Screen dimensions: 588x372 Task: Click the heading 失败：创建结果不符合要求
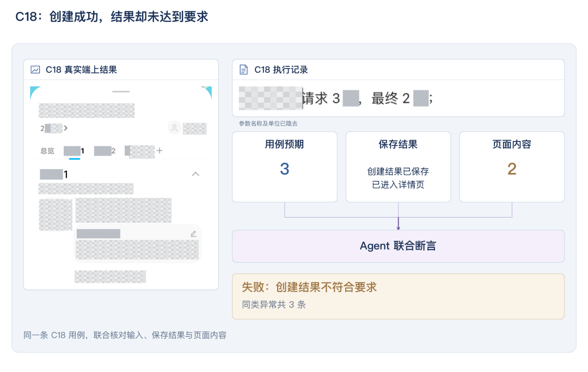(309, 287)
